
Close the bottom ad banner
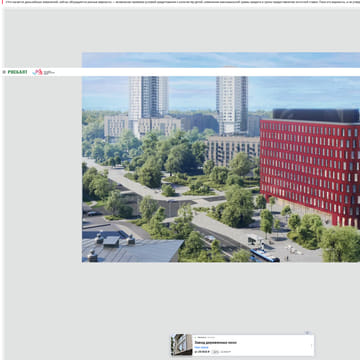pos(307,333)
